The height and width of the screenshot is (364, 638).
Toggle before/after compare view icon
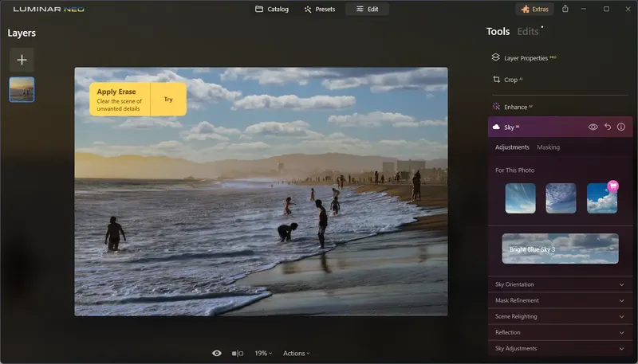[238, 354]
